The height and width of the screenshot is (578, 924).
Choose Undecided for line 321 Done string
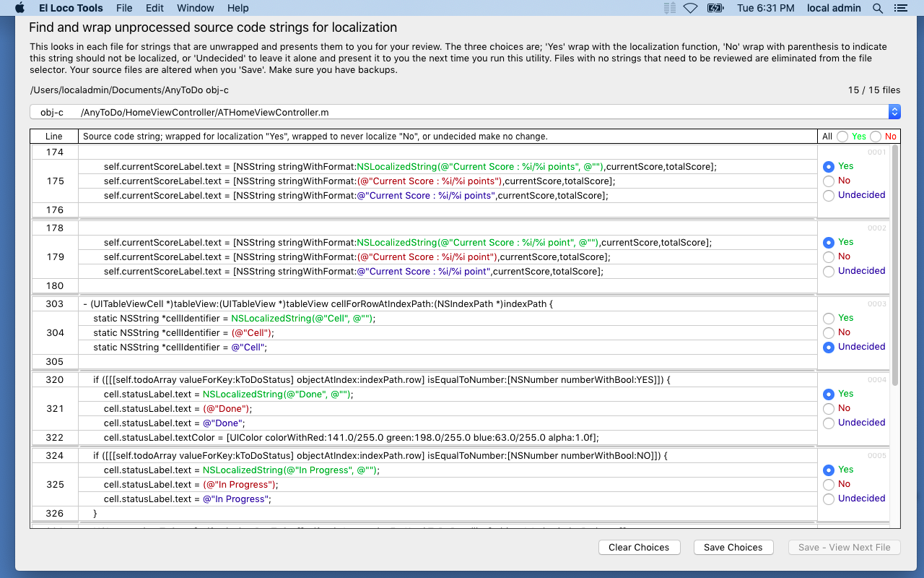(829, 423)
